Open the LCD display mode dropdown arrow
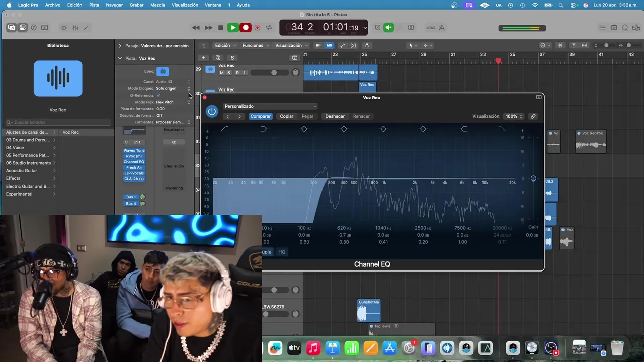Screen dimensions: 644x362 [x=365, y=28]
